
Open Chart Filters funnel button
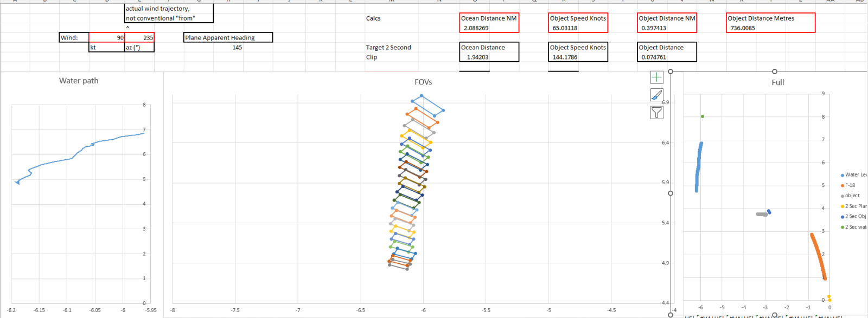[x=656, y=112]
